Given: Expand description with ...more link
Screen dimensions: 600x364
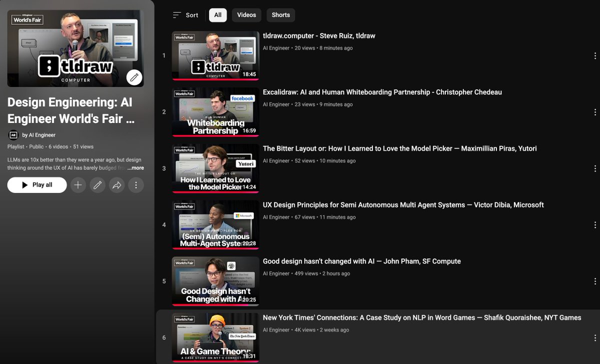Looking at the screenshot, I should pos(136,168).
